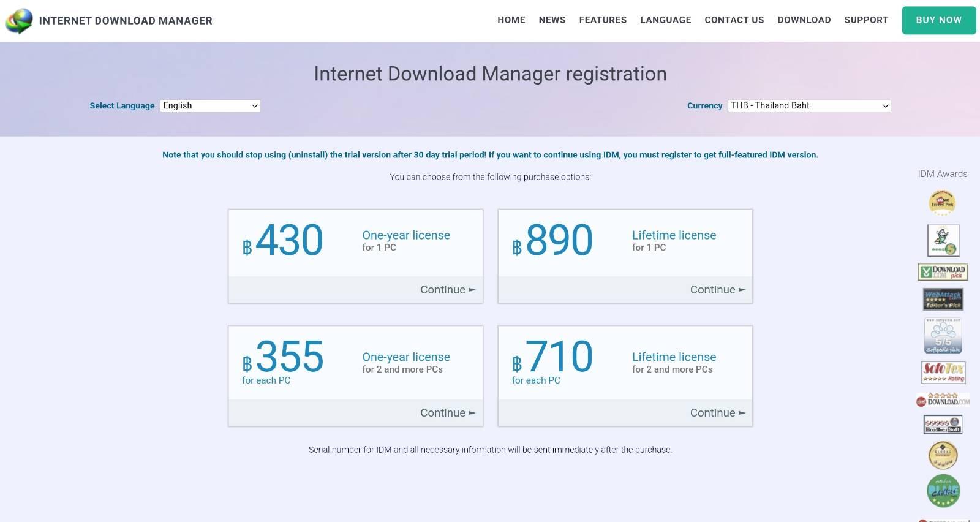Select FEATURES in the navigation bar

pyautogui.click(x=603, y=20)
